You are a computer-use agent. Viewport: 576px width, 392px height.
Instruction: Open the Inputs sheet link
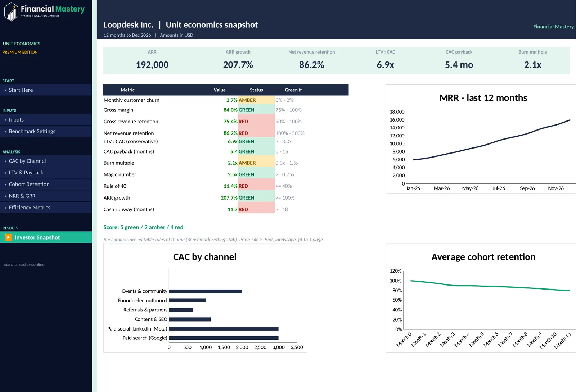[x=46, y=120]
